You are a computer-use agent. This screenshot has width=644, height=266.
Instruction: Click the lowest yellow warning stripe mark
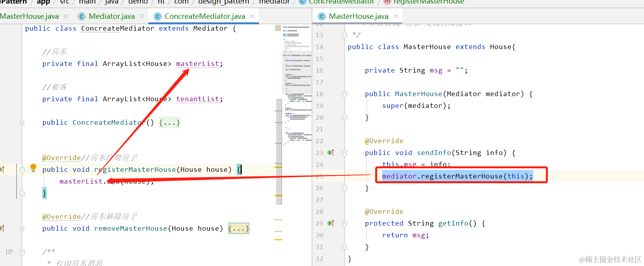point(278,239)
